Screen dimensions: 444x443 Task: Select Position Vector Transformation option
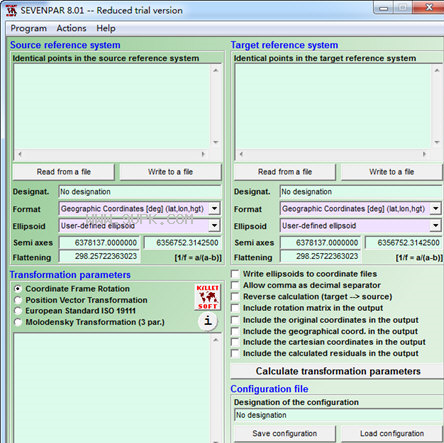18,300
